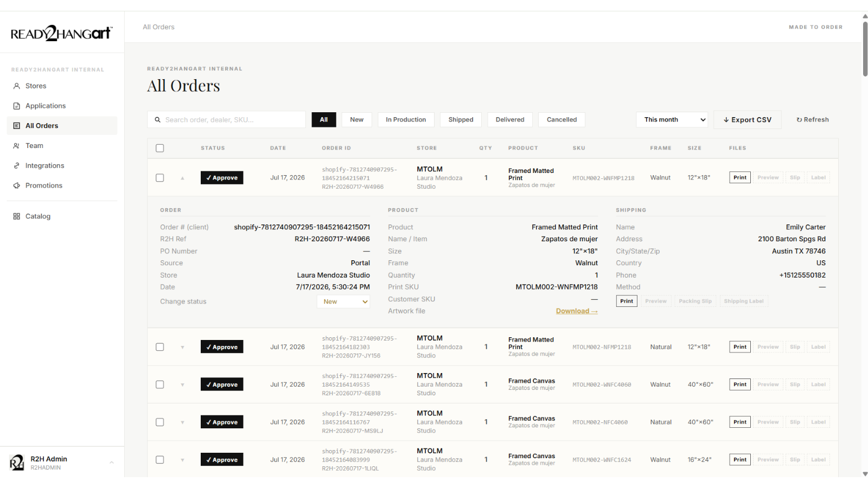This screenshot has height=488, width=868.
Task: Click the scrollbar down arrow
Action: click(x=865, y=474)
